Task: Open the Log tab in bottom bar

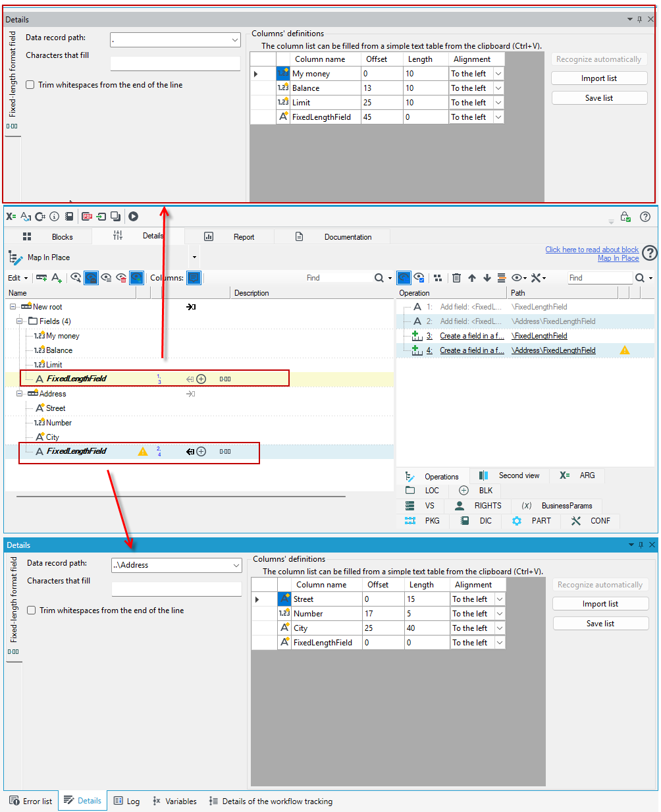Action: [x=126, y=801]
